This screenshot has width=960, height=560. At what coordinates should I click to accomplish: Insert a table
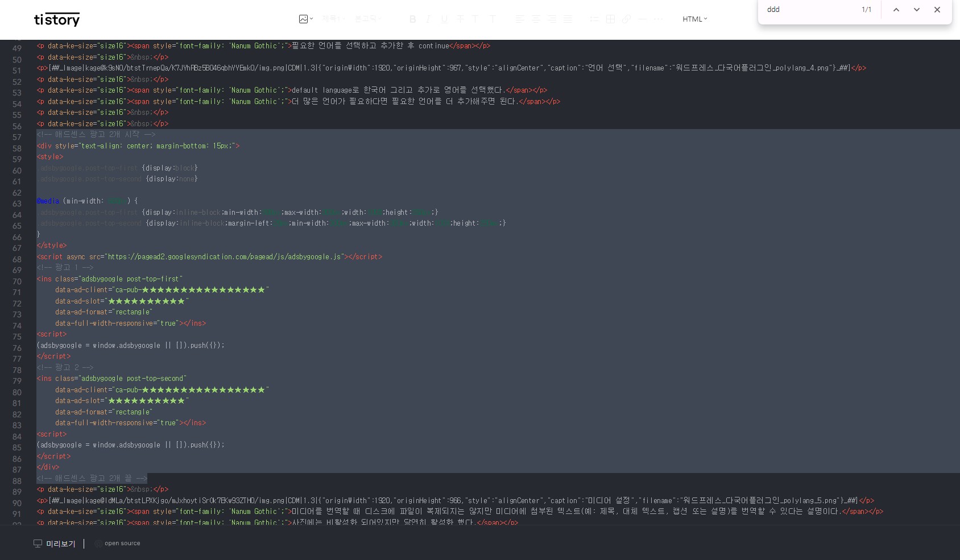(x=610, y=19)
